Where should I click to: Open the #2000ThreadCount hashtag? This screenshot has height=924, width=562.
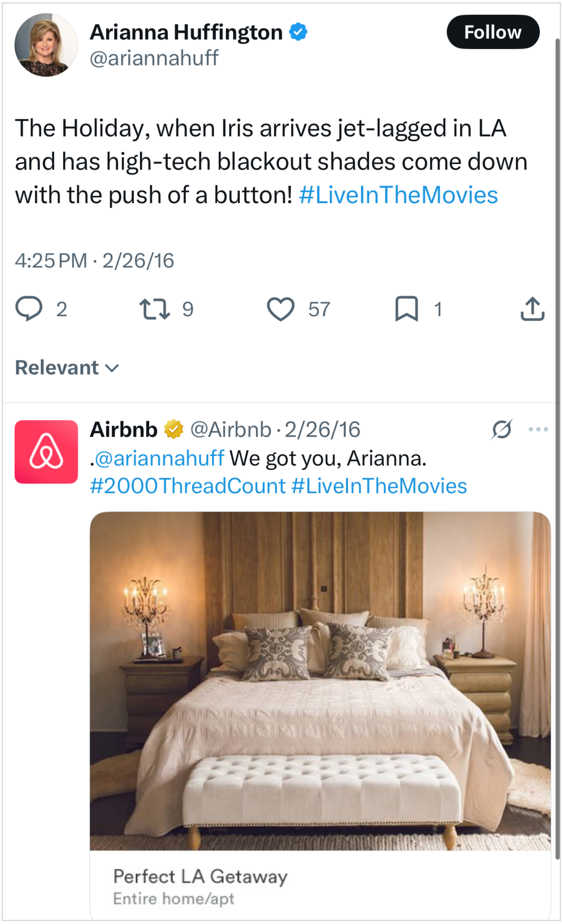188,486
